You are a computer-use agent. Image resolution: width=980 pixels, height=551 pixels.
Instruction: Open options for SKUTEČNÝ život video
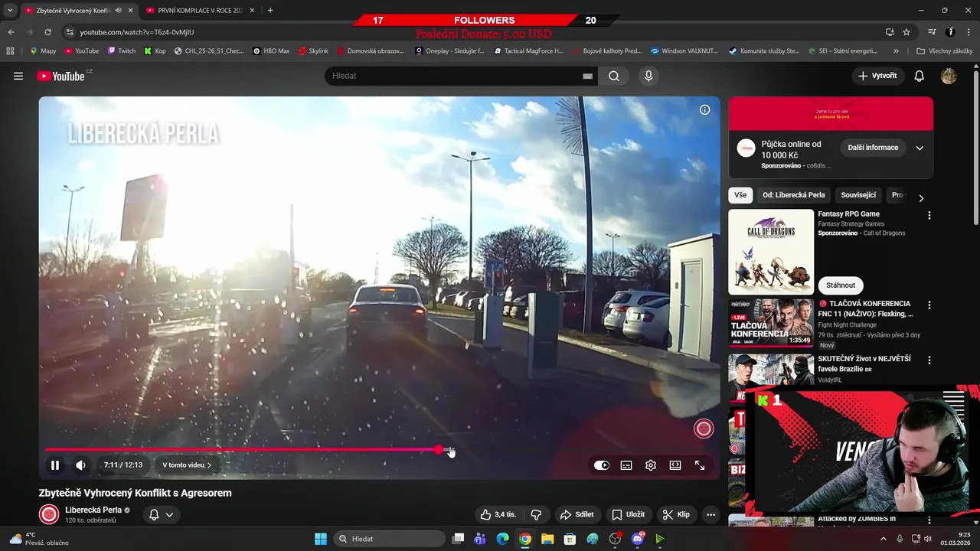tap(929, 360)
